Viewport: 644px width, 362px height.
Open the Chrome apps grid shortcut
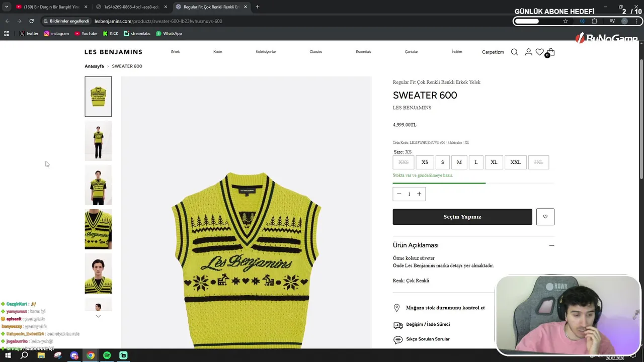[x=7, y=34]
